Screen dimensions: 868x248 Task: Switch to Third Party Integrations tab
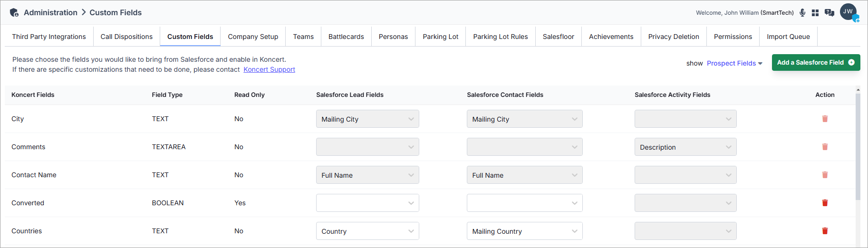tap(49, 37)
